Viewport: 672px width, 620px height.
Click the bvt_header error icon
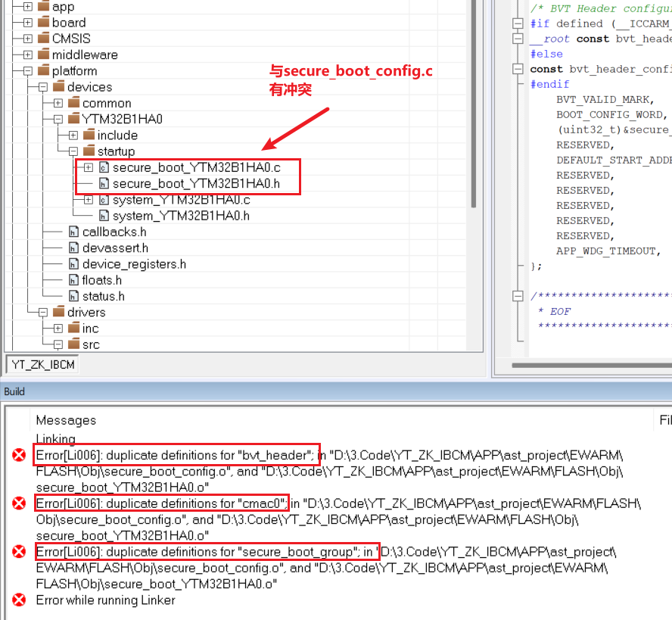pos(19,455)
